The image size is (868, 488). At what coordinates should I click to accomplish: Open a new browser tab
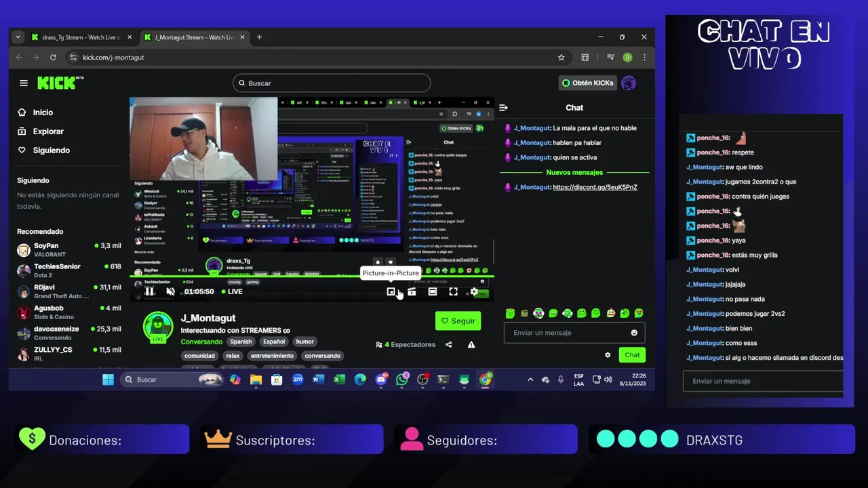(x=259, y=37)
